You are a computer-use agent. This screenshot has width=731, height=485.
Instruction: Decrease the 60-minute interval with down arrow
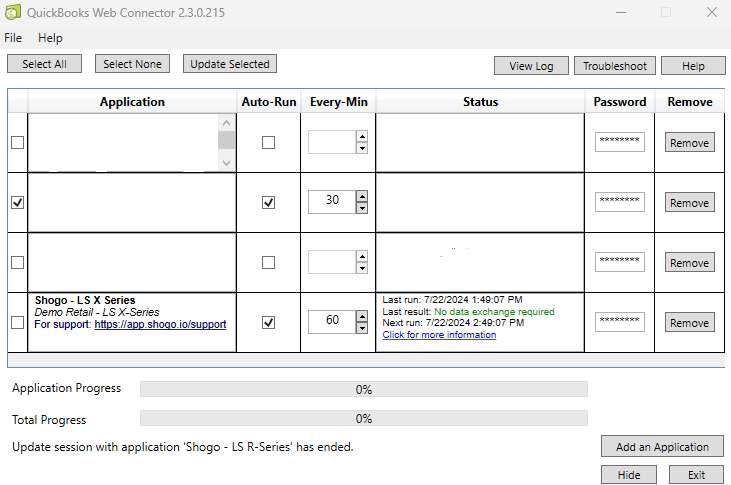click(x=362, y=328)
